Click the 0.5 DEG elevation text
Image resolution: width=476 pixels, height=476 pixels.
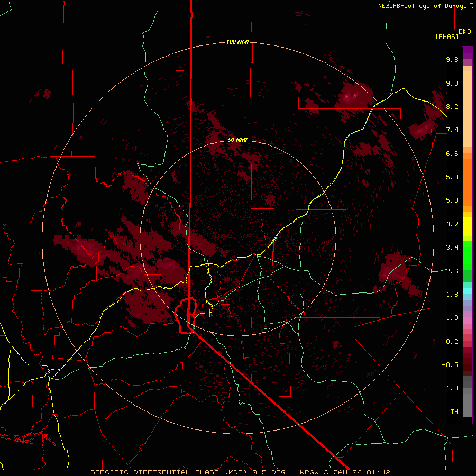tap(269, 472)
